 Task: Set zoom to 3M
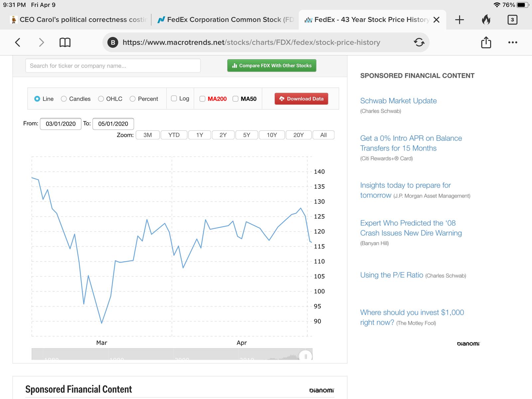[x=148, y=135]
